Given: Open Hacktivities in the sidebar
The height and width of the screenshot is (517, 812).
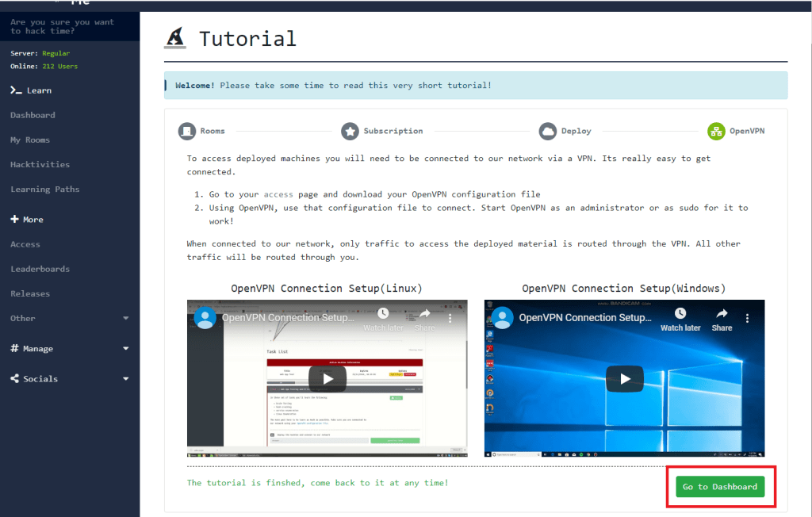Looking at the screenshot, I should [40, 164].
